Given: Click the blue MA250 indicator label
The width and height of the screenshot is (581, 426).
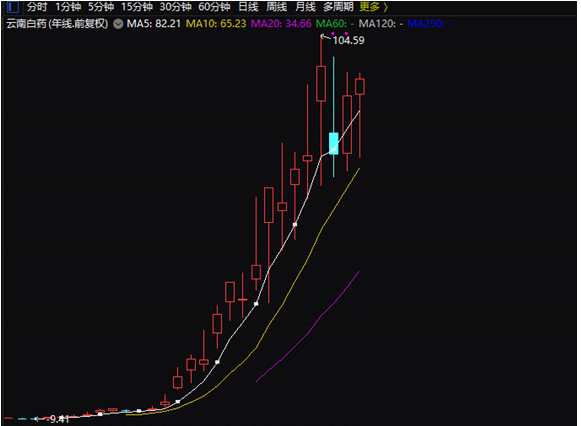Looking at the screenshot, I should pos(429,24).
